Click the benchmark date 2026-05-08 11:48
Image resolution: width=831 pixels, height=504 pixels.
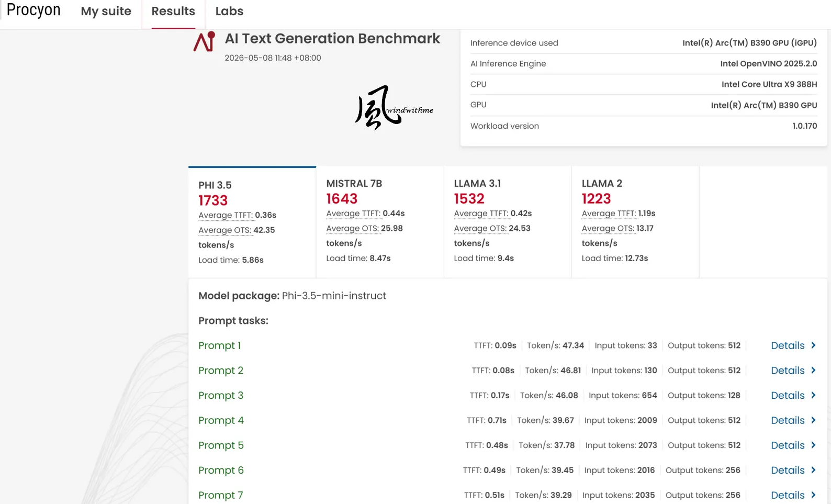click(273, 58)
